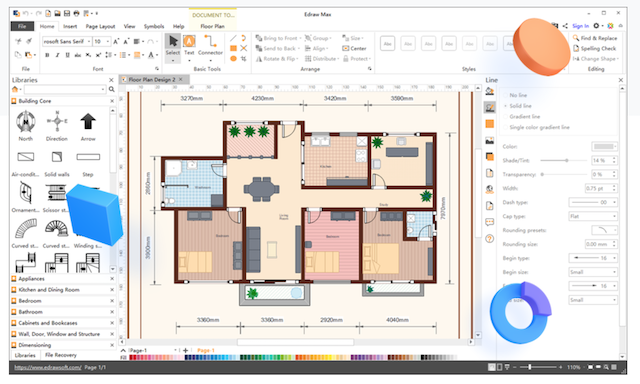The image size is (640, 384).
Task: Click the increase font size icon
Action: [x=116, y=42]
